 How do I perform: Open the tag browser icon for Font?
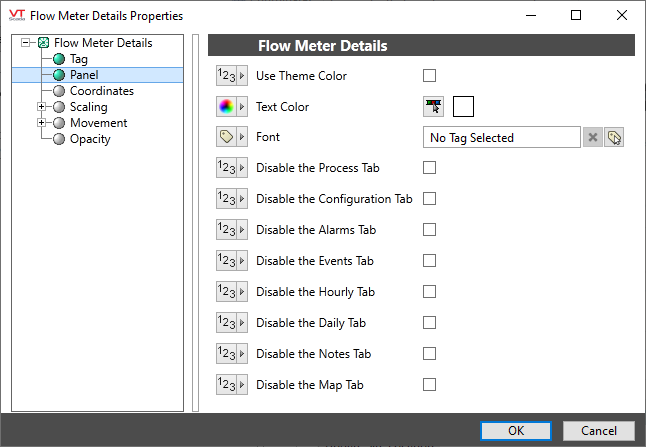614,137
